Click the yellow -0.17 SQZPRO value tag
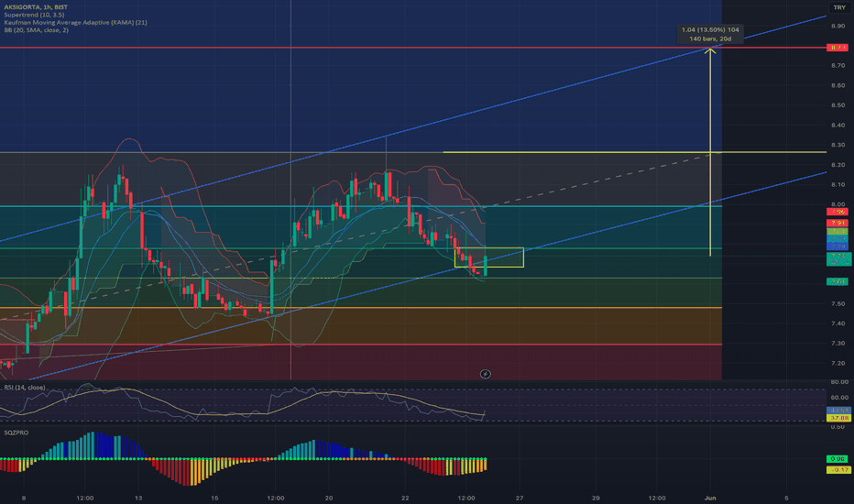The height and width of the screenshot is (504, 854). tap(838, 470)
